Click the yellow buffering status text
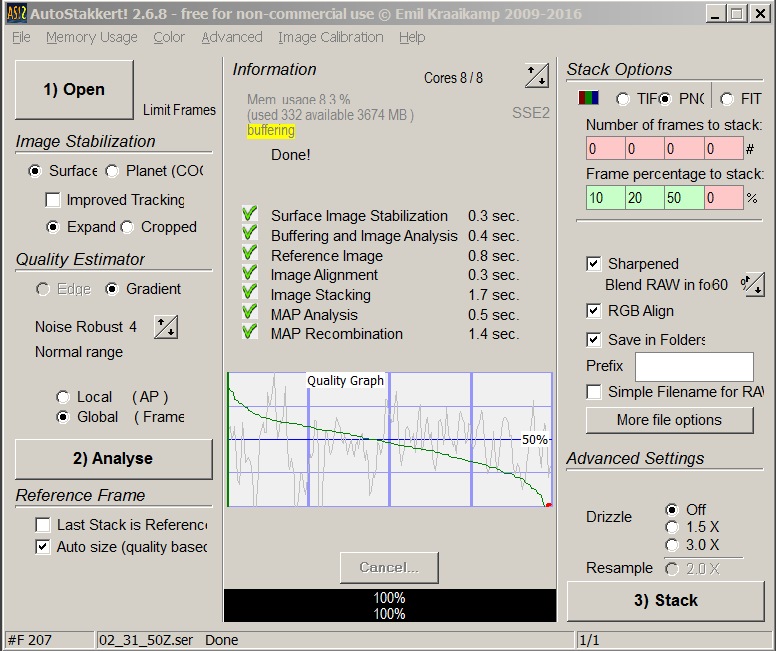 [271, 130]
